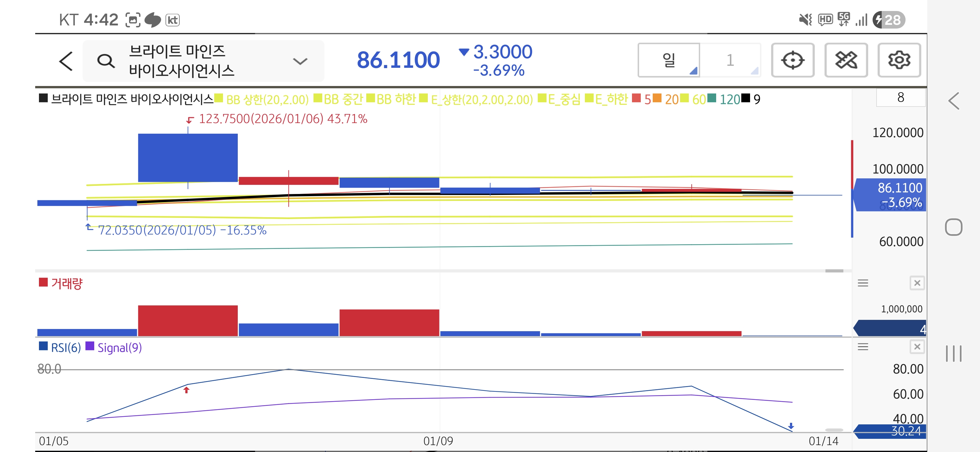The image size is (980, 452).
Task: Tap the chart horizontal scrollbar handle
Action: (834, 271)
